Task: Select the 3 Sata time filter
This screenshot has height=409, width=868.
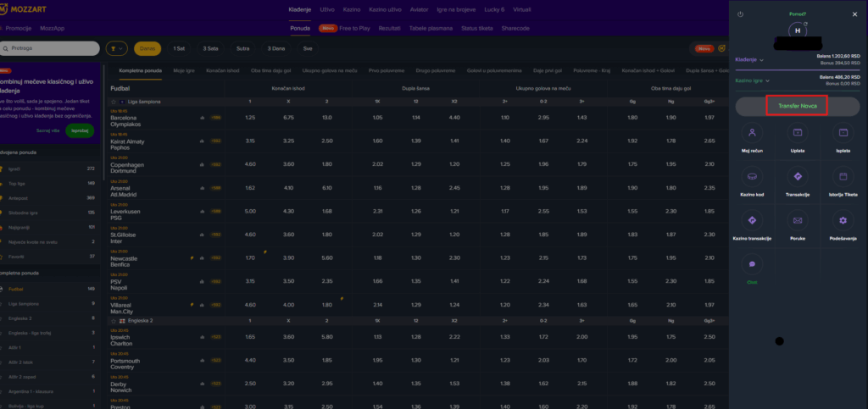Action: pos(209,49)
